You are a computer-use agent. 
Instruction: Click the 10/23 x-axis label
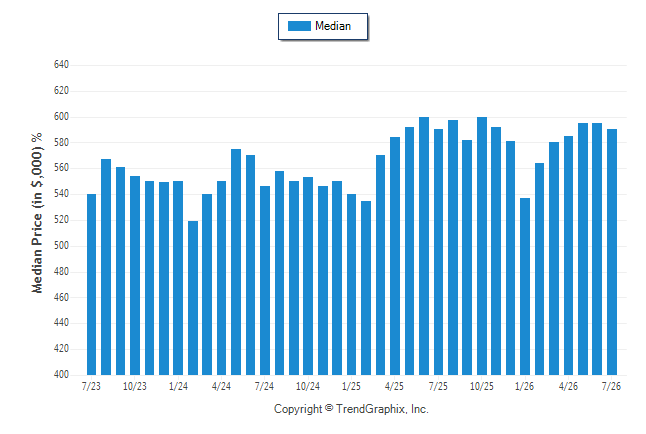click(135, 386)
